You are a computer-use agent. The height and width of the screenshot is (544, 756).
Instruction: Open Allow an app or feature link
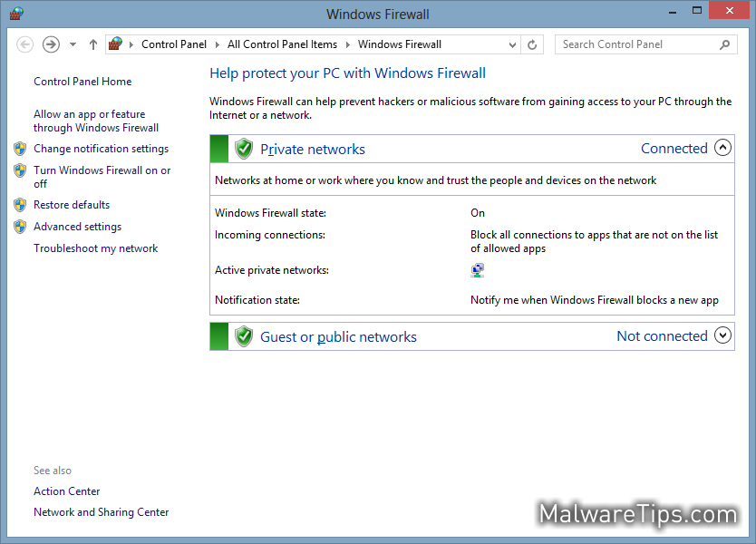pos(96,121)
